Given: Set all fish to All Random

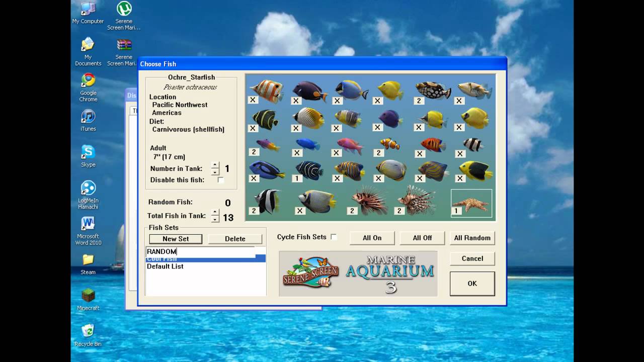Looking at the screenshot, I should (472, 238).
